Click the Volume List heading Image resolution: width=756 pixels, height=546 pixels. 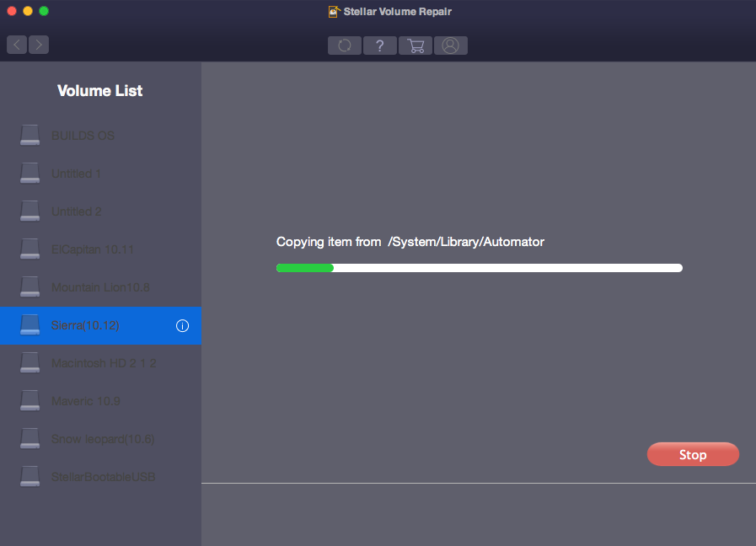point(99,91)
